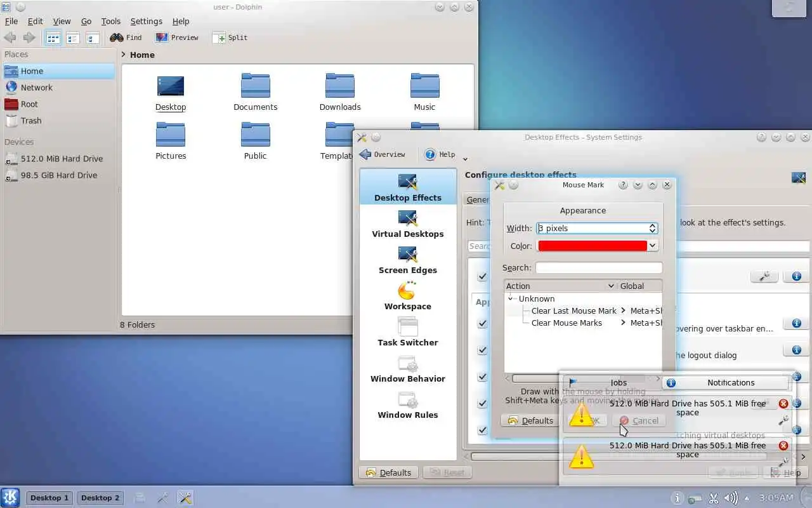812x508 pixels.
Task: Click Home breadcrumb arrow in Dolphin
Action: point(124,55)
